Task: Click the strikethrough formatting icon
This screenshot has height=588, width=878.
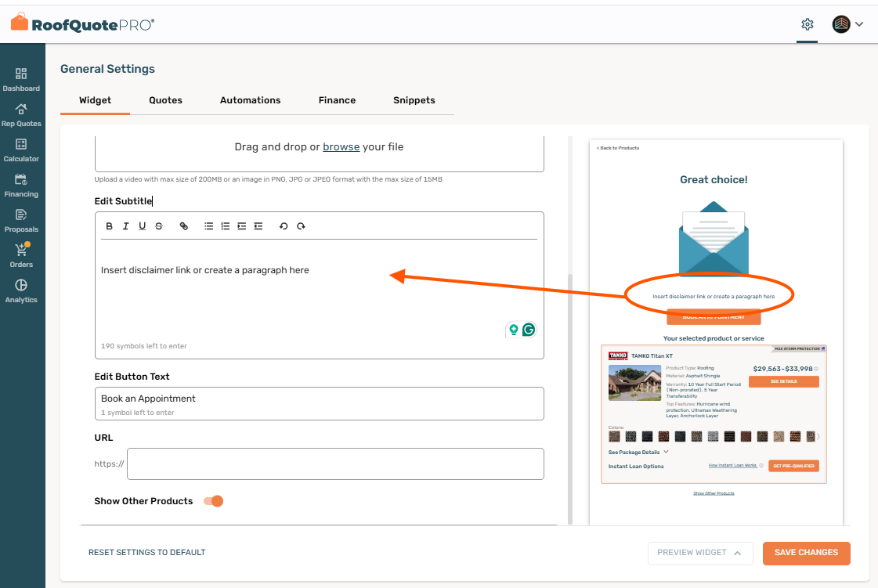Action: coord(159,226)
